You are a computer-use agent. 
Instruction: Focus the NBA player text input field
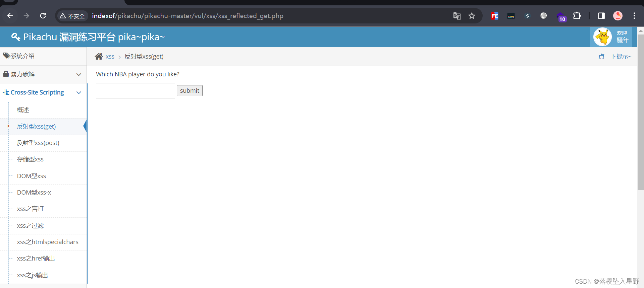(x=136, y=91)
